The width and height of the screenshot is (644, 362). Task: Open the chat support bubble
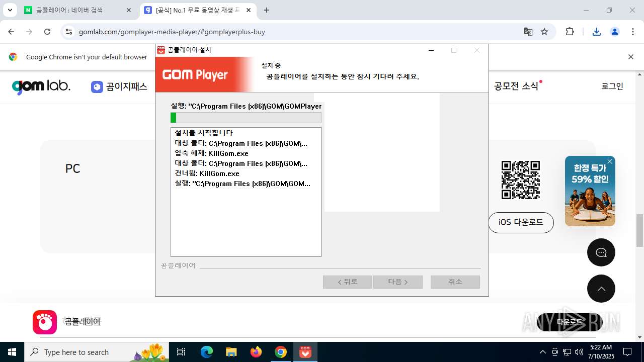601,252
